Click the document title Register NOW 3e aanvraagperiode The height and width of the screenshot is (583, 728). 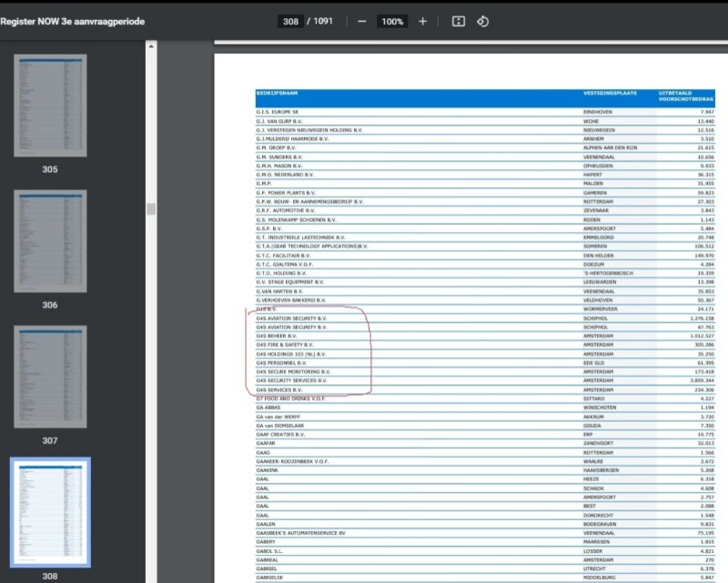point(73,21)
